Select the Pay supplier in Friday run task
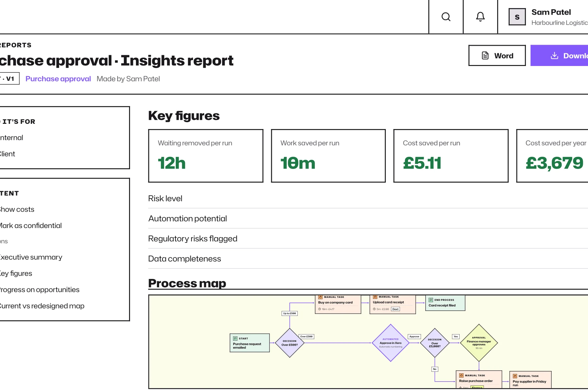This screenshot has height=392, width=588. pyautogui.click(x=531, y=380)
